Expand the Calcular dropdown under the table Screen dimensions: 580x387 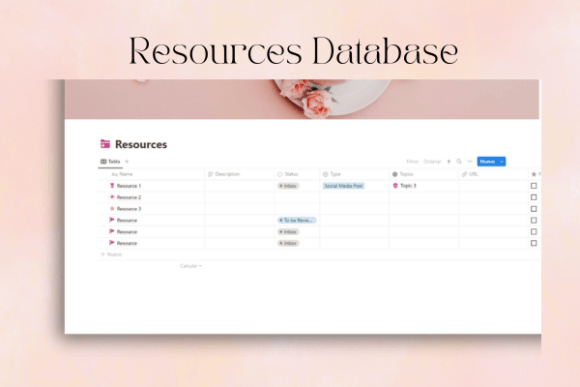(x=191, y=266)
